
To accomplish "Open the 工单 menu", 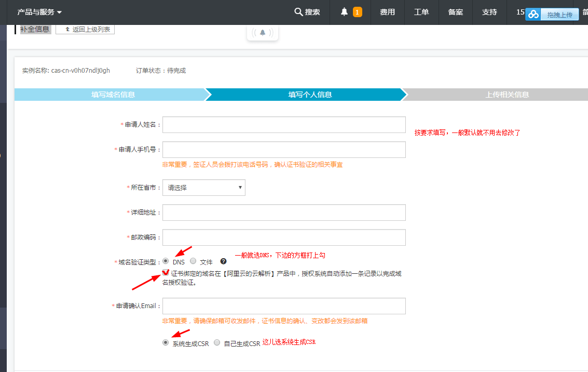I will point(421,12).
